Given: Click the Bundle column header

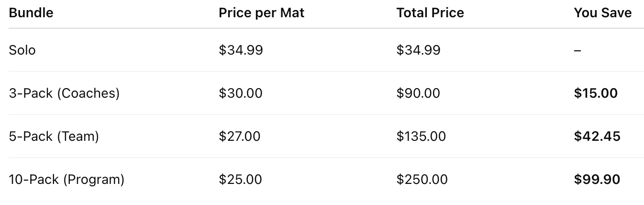Looking at the screenshot, I should click(x=31, y=13).
